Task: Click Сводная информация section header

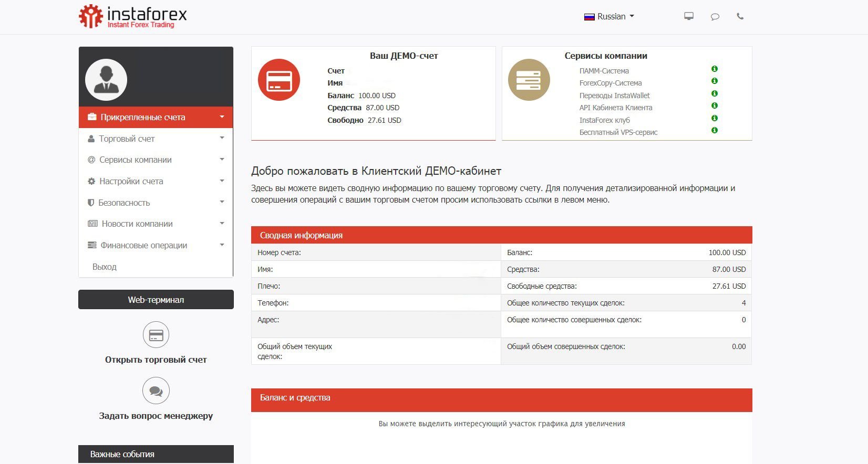Action: [x=502, y=235]
